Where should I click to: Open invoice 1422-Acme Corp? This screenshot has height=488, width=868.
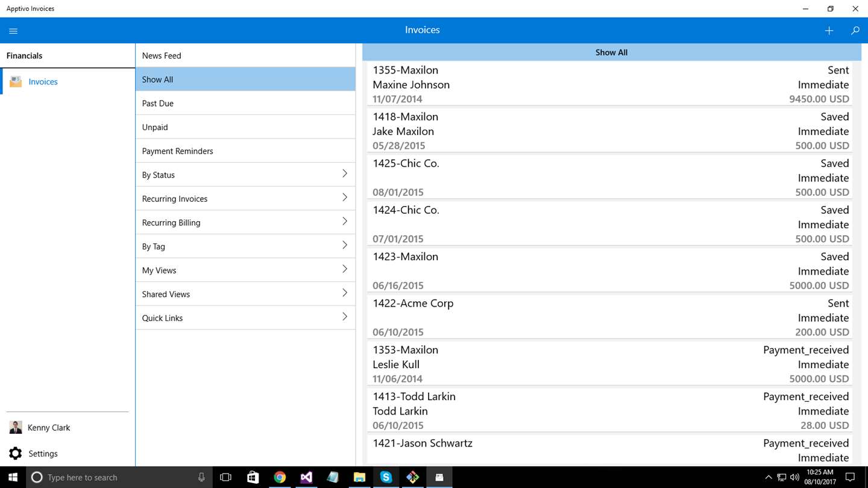[x=611, y=318]
